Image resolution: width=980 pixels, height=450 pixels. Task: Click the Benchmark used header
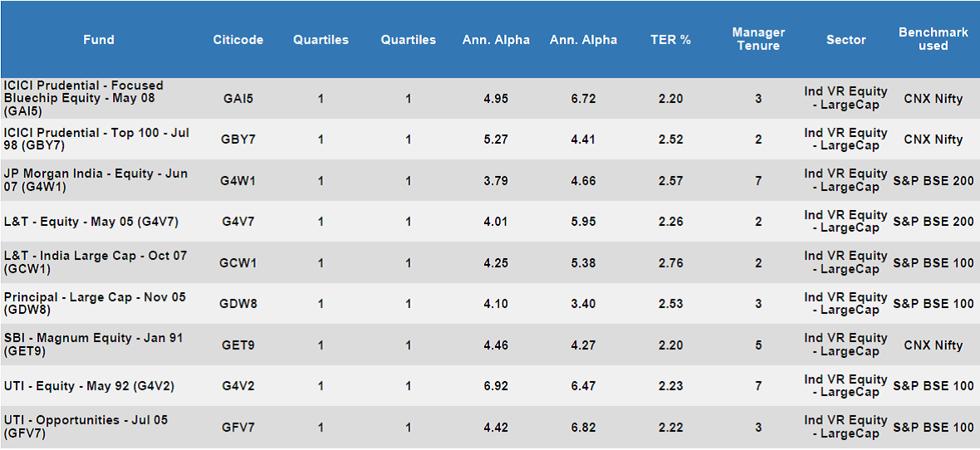(x=933, y=39)
